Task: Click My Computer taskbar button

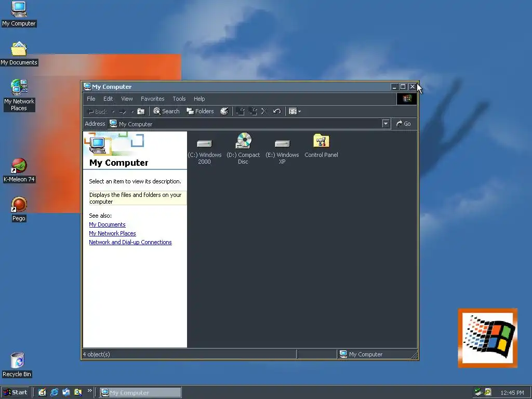Action: (140, 393)
